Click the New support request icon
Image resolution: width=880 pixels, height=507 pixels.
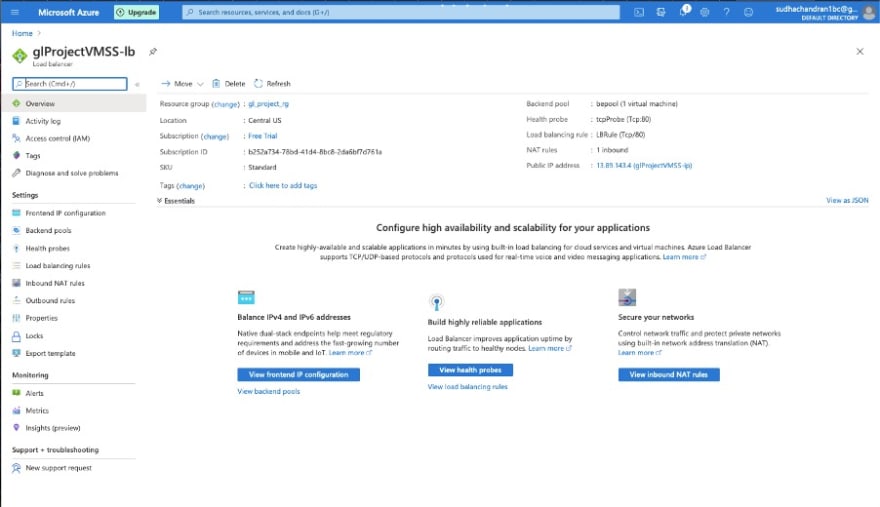16,468
